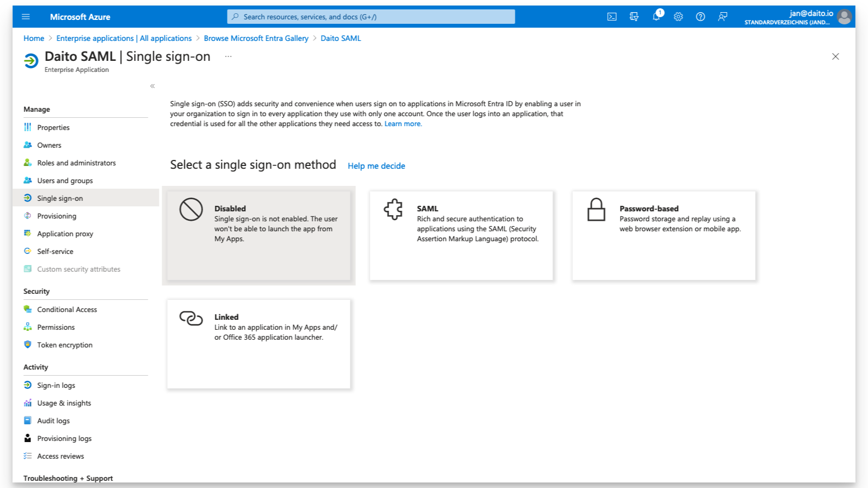Click the Properties icon in sidebar

(x=28, y=127)
